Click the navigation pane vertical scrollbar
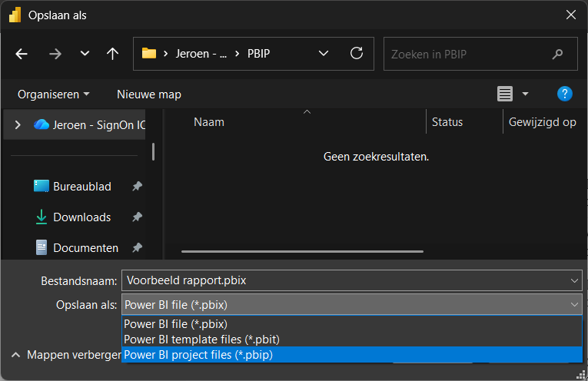 pyautogui.click(x=154, y=152)
